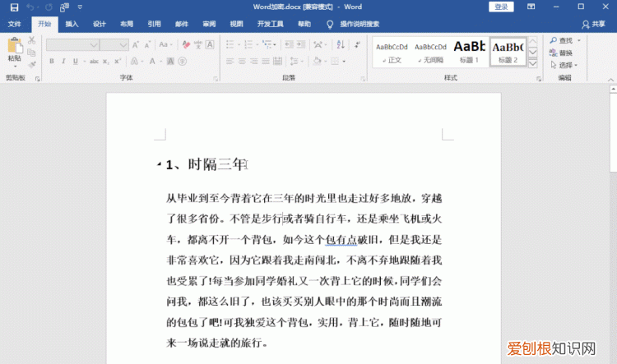Align the paragraph to the right

pyautogui.click(x=254, y=62)
